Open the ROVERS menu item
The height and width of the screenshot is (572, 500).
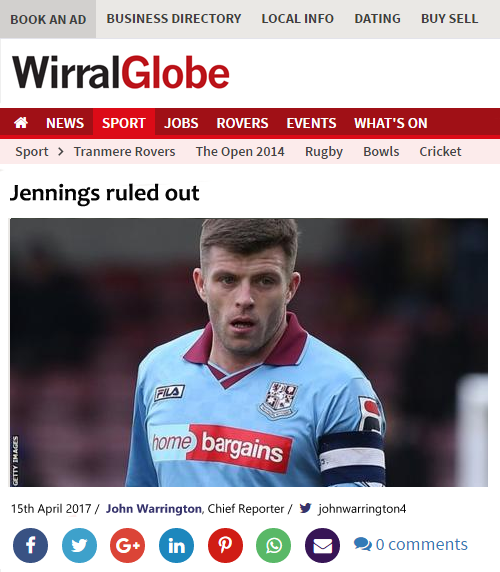(242, 123)
